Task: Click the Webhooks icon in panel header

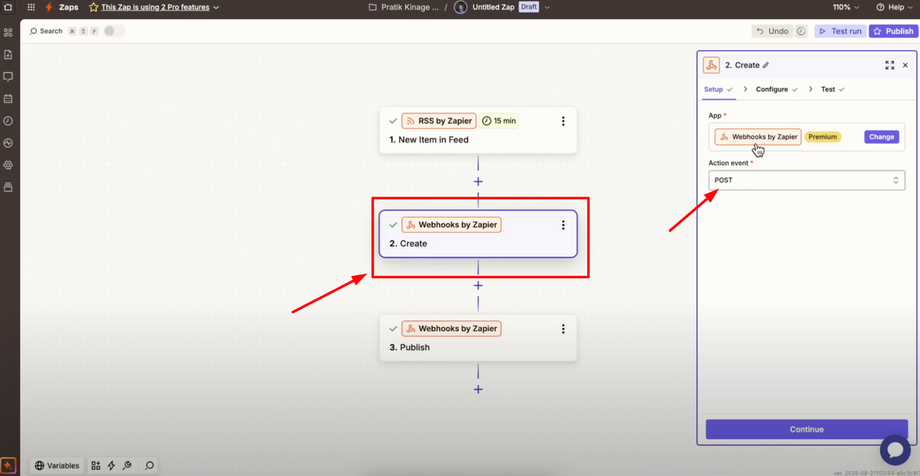Action: coord(712,65)
